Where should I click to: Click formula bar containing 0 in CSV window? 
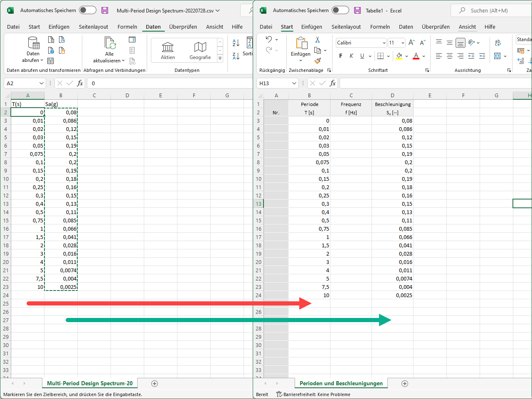[x=170, y=84]
